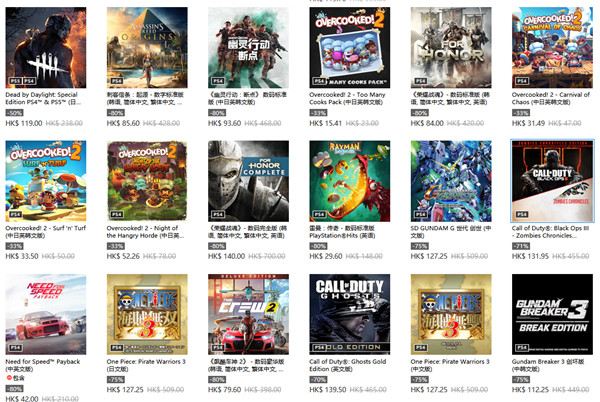The height and width of the screenshot is (402, 600).
Task: Open Assassin's Creed Origins cover art
Action: (147, 47)
